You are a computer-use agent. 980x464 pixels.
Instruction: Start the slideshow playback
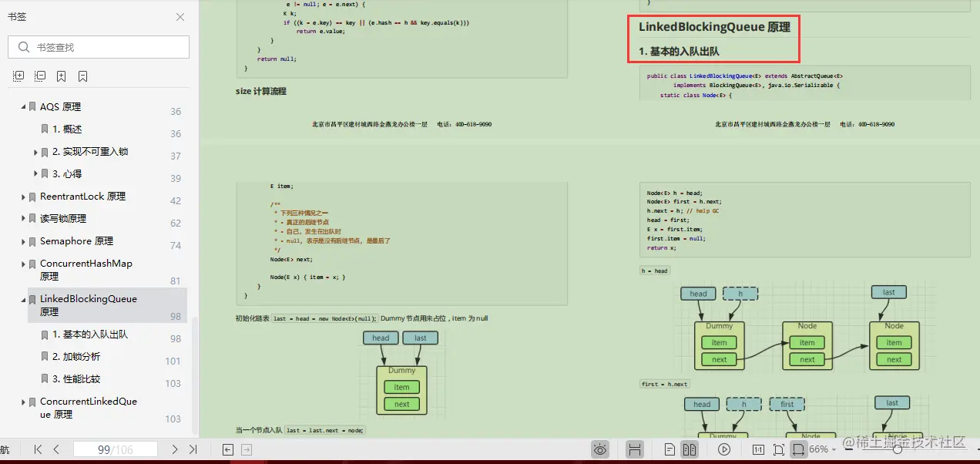723,449
